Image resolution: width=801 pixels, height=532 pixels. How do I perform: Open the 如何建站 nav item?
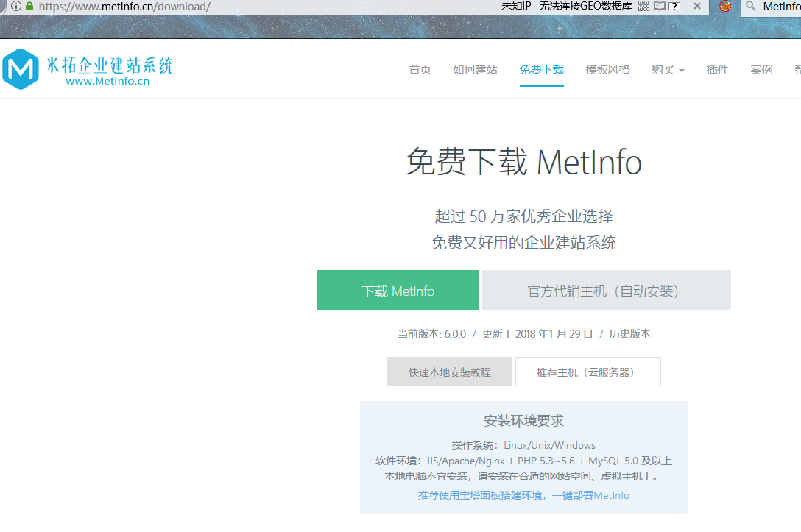pyautogui.click(x=475, y=69)
